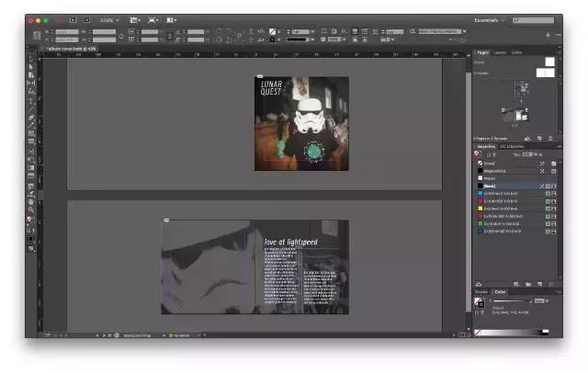
Task: Select the Zoom tool magnifier
Action: [31, 209]
